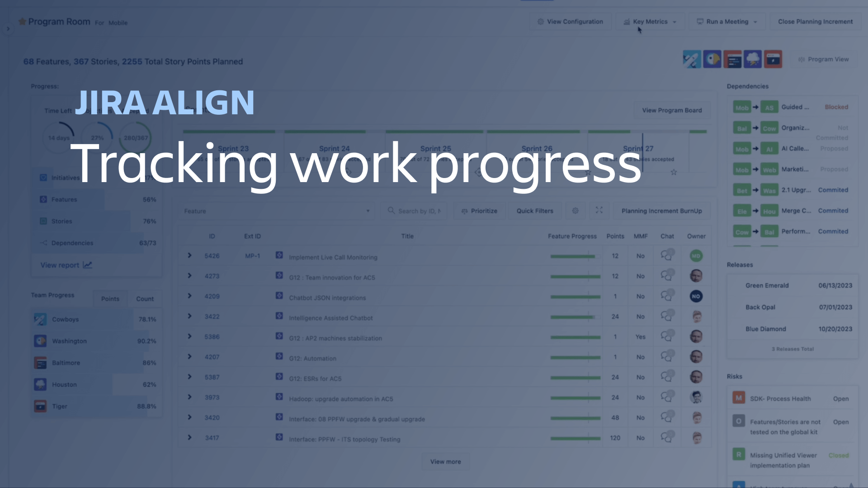Open the Key Metrics dropdown menu
Screen dimensions: 868x488
point(650,21)
